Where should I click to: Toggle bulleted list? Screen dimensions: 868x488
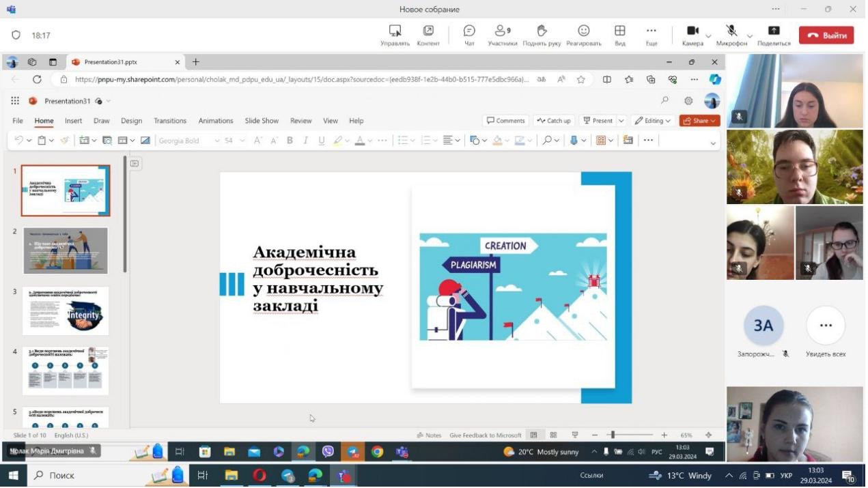pos(403,141)
